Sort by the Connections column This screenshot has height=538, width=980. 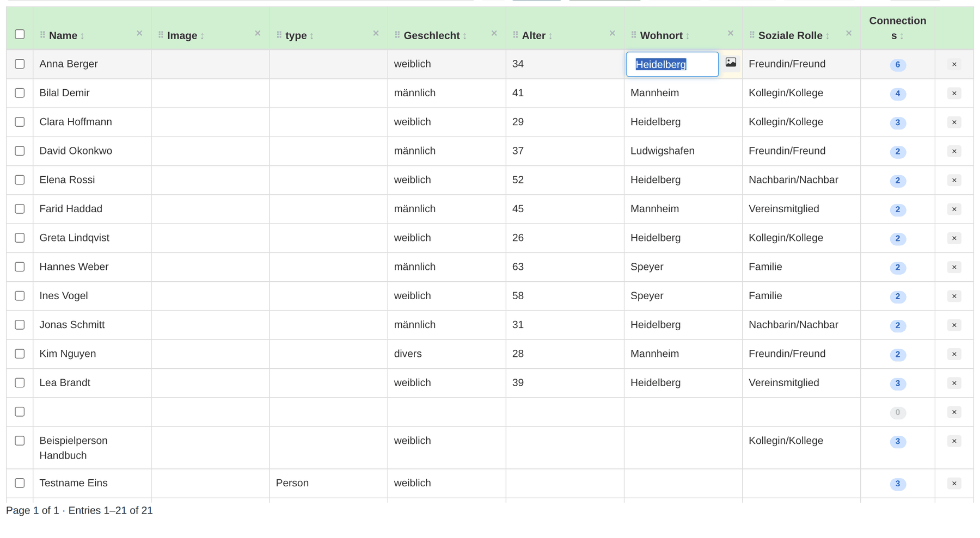[902, 36]
